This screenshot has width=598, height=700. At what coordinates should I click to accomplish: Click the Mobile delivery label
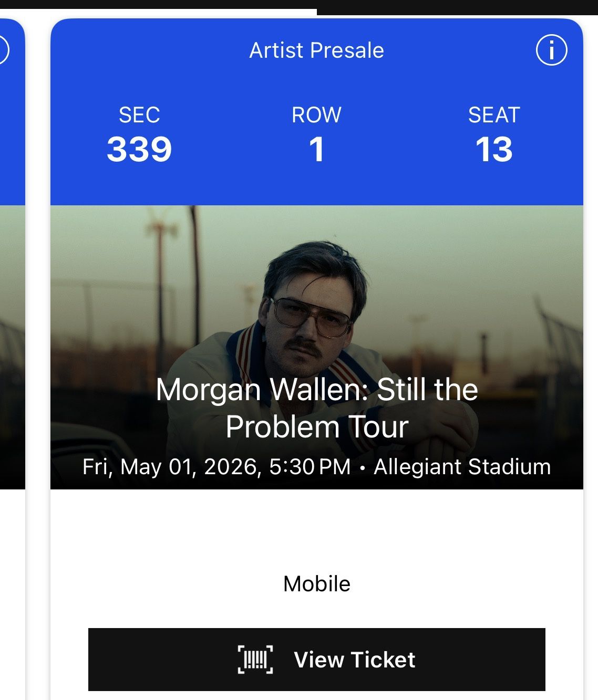click(x=316, y=584)
